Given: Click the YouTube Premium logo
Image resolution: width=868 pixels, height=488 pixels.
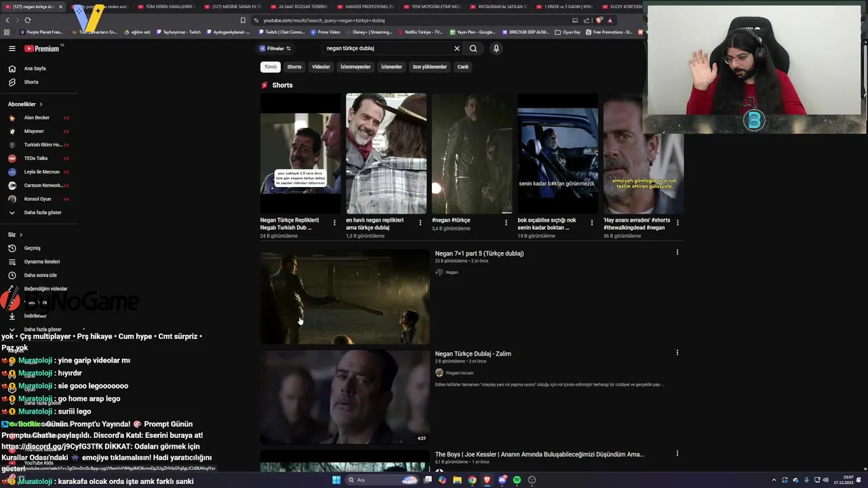Looking at the screenshot, I should pos(43,49).
